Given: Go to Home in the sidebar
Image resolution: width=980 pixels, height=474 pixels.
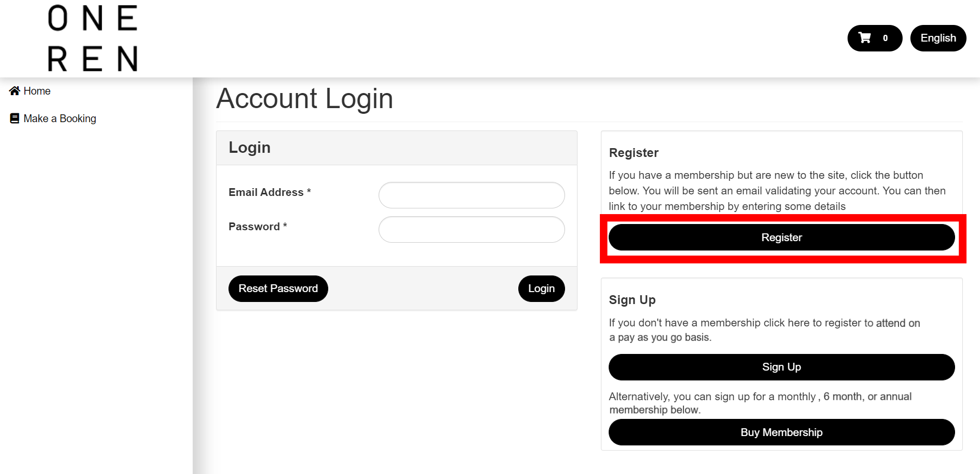Looking at the screenshot, I should (37, 91).
